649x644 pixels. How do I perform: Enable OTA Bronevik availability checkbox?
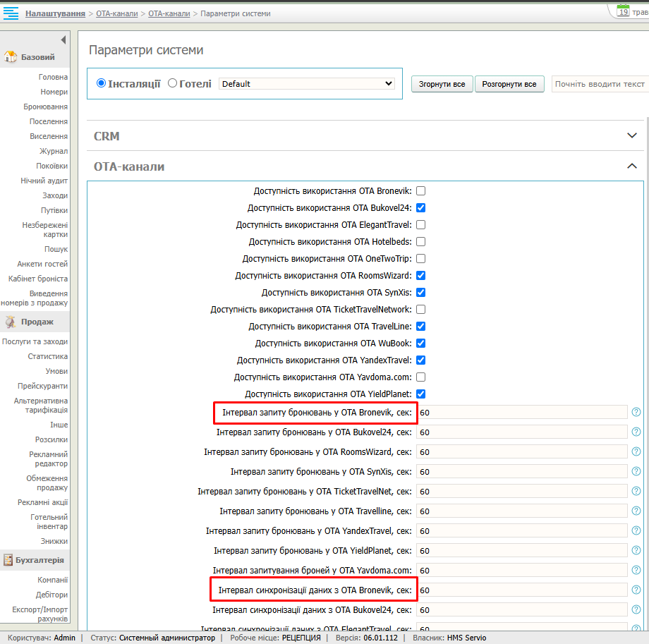tap(421, 191)
